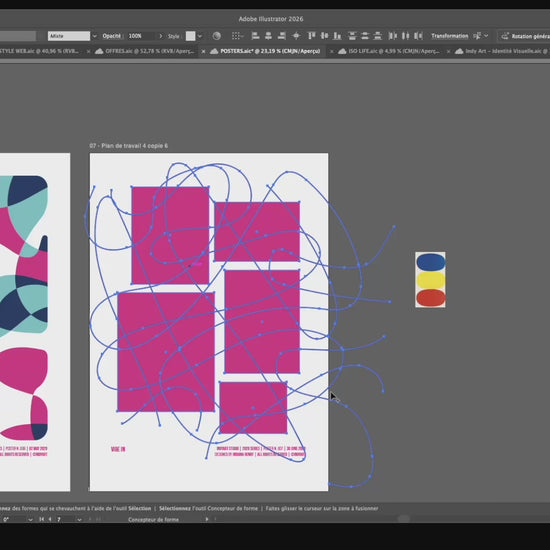
Task: Click the yellow color blob swatch
Action: (430, 280)
